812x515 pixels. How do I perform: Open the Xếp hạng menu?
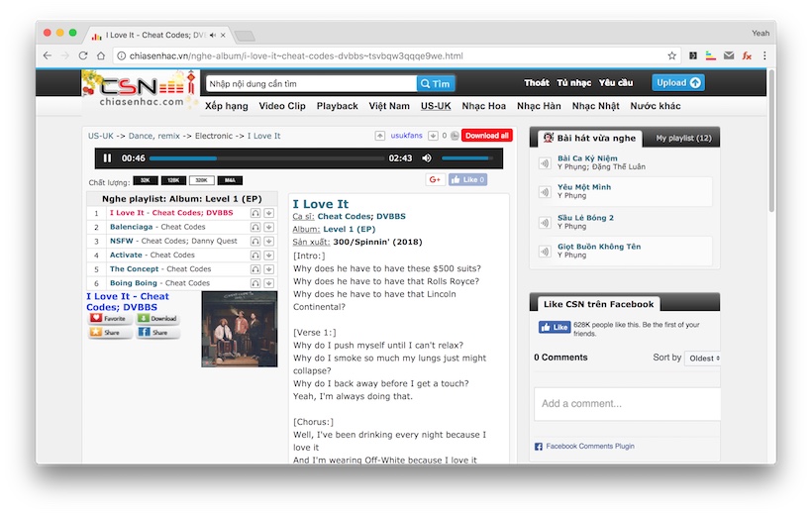[x=227, y=106]
